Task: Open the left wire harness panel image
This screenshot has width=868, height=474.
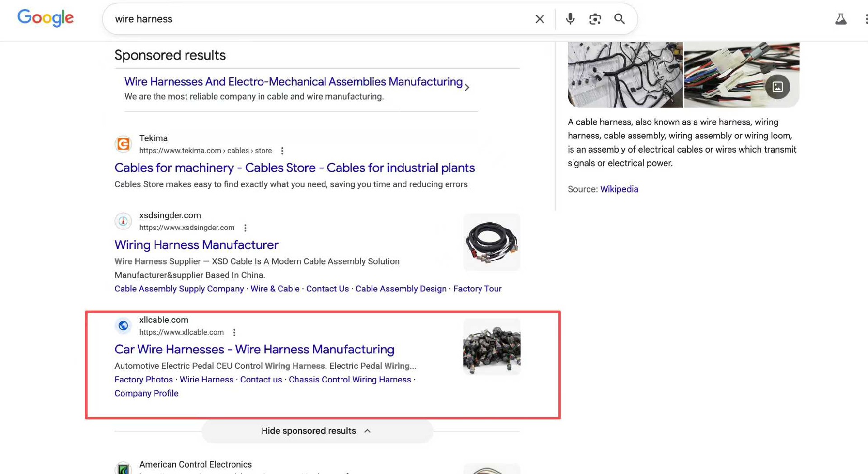Action: point(625,75)
